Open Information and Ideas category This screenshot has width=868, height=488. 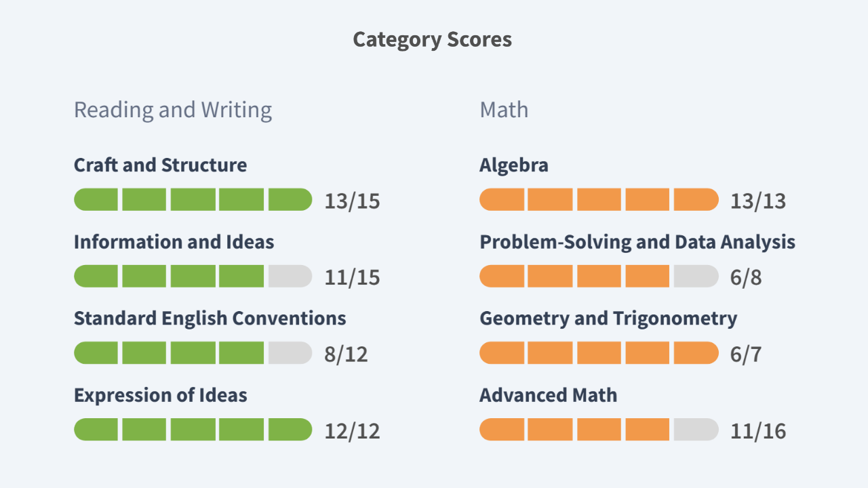click(174, 242)
